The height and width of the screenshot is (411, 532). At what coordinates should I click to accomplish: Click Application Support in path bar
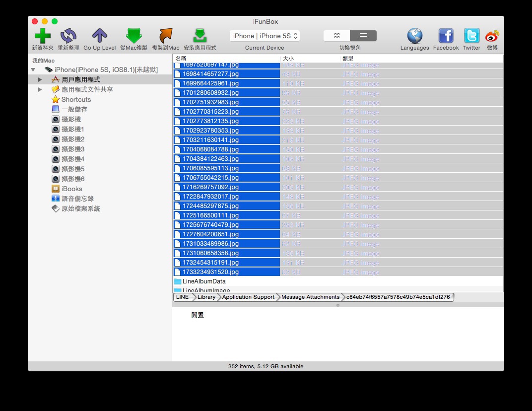click(x=248, y=297)
